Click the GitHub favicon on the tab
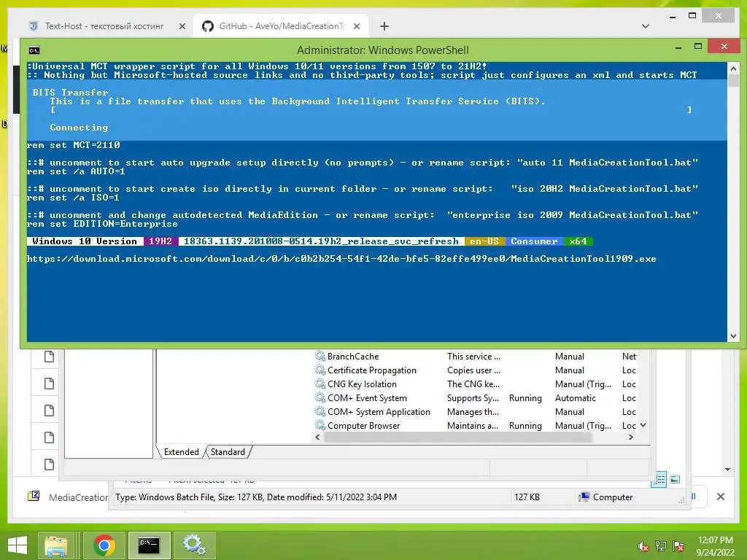Viewport: 747px width, 560px height. (x=208, y=26)
